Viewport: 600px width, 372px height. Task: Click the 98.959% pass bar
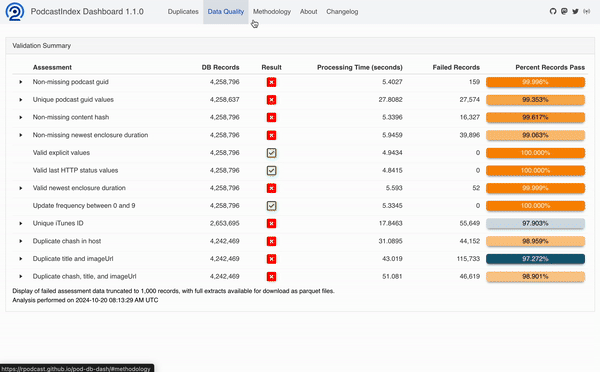point(535,241)
